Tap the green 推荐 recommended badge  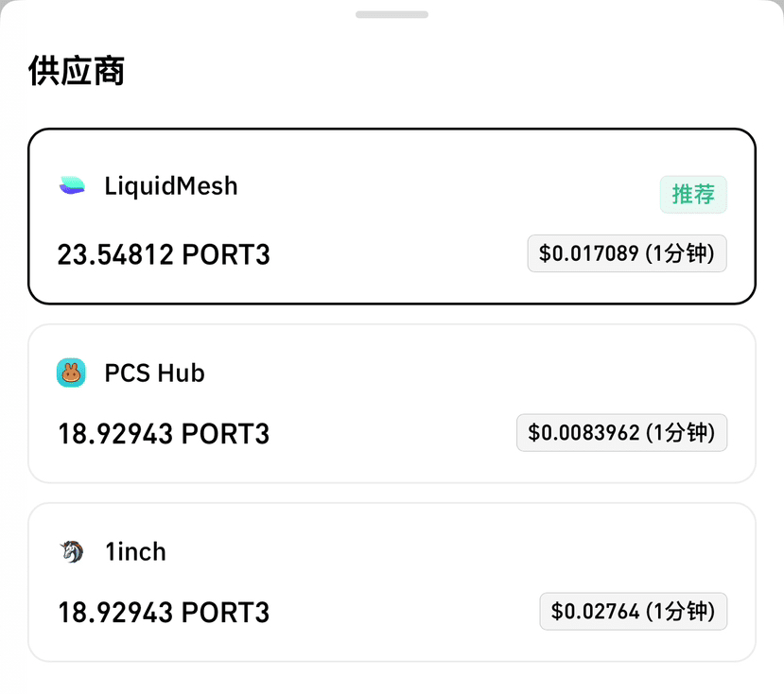point(693,195)
